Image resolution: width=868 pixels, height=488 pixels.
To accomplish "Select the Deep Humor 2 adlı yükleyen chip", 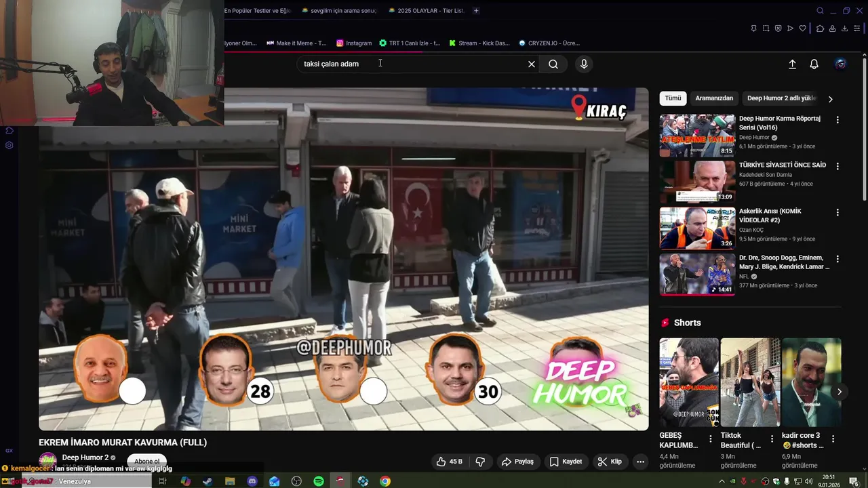I will [781, 98].
